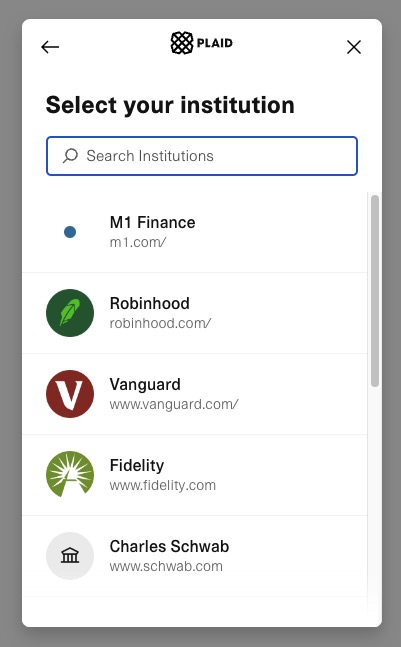Click the Charles Schwab bank building icon
This screenshot has height=647, width=401.
pyautogui.click(x=70, y=555)
